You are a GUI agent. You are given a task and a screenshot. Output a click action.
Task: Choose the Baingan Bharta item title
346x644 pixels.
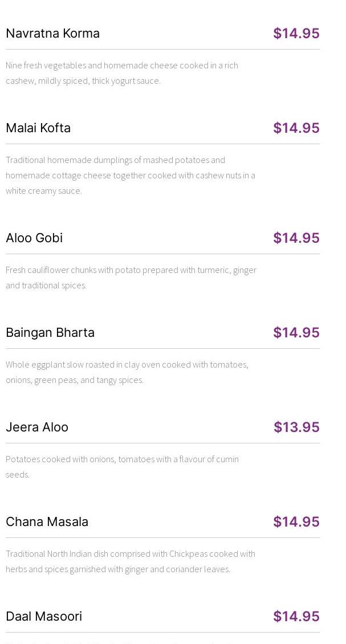tap(50, 332)
